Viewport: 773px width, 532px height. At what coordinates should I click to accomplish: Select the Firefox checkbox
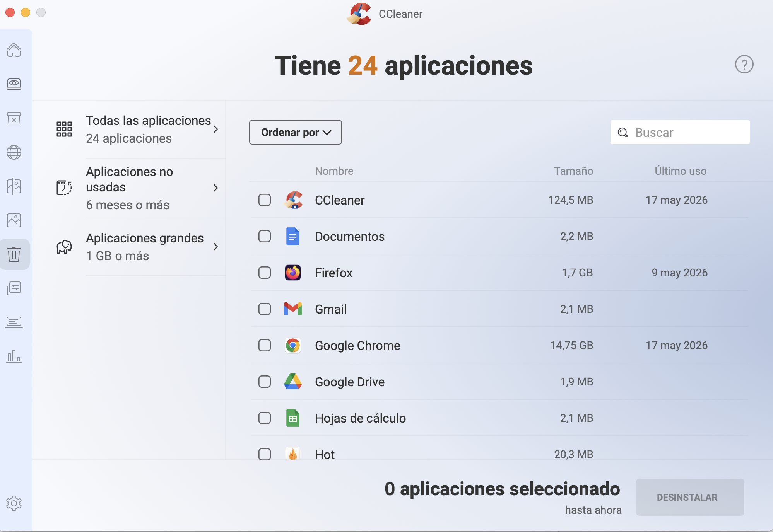(x=265, y=273)
